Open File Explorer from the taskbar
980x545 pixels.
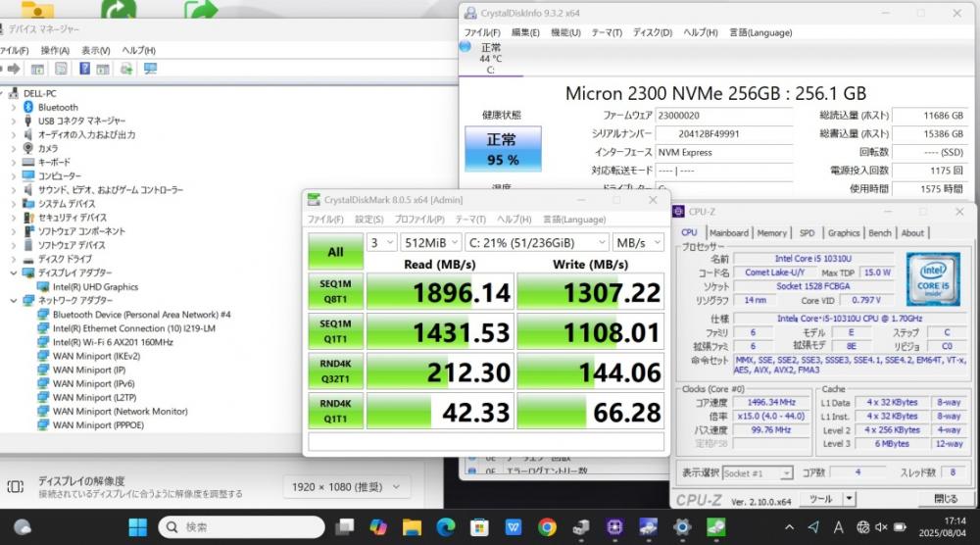click(412, 527)
